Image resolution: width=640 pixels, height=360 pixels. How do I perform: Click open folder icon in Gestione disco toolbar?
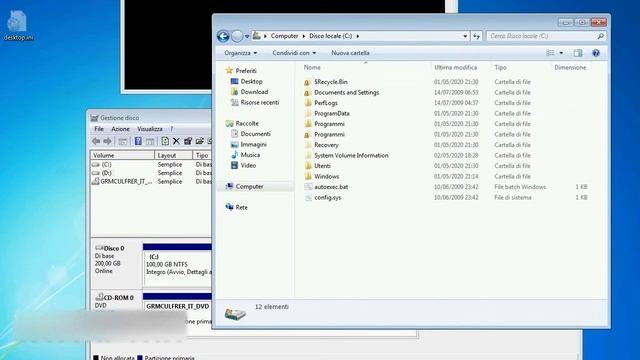coord(200,141)
